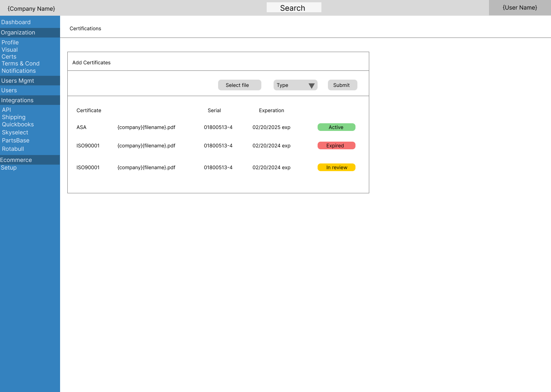Open the Setup page
Image resolution: width=551 pixels, height=392 pixels.
coord(8,168)
